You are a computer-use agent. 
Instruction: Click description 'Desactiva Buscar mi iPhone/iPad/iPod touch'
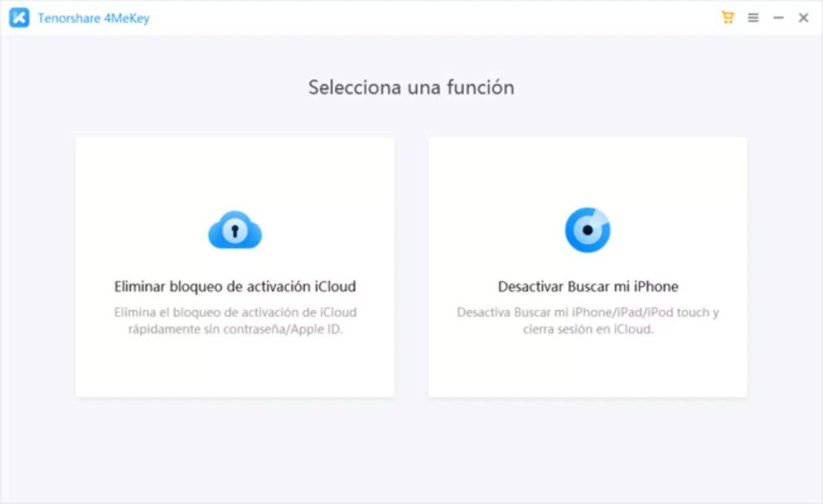coord(588,321)
